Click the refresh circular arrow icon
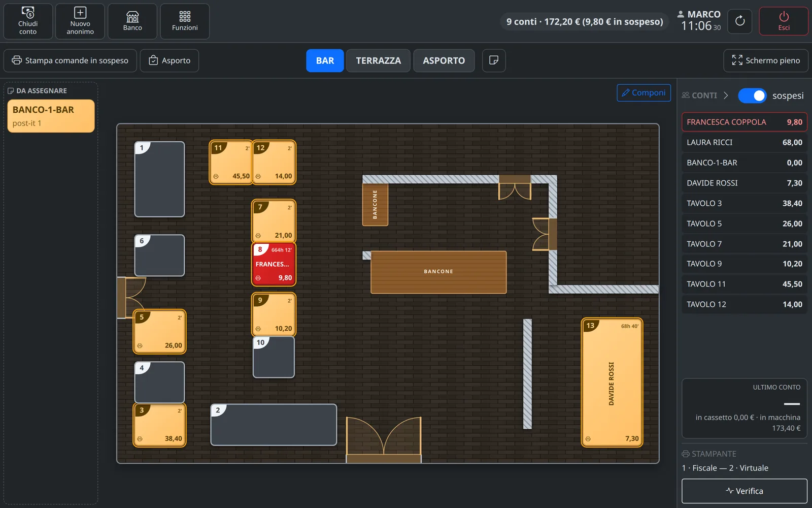812x508 pixels. point(739,21)
